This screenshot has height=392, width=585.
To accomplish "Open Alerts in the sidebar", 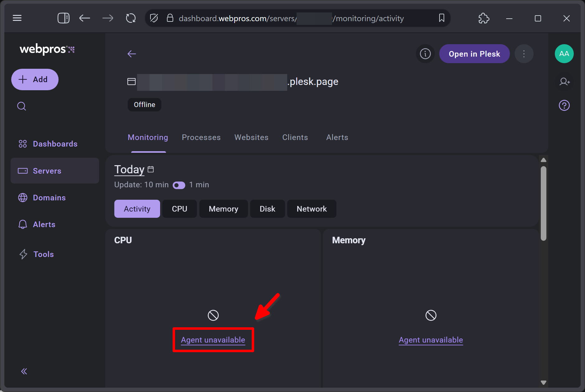I will pyautogui.click(x=55, y=224).
